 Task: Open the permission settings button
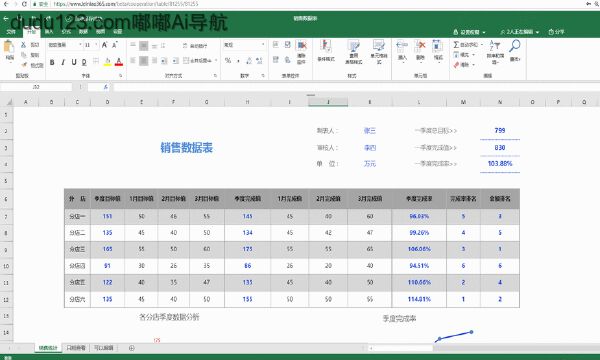(469, 32)
